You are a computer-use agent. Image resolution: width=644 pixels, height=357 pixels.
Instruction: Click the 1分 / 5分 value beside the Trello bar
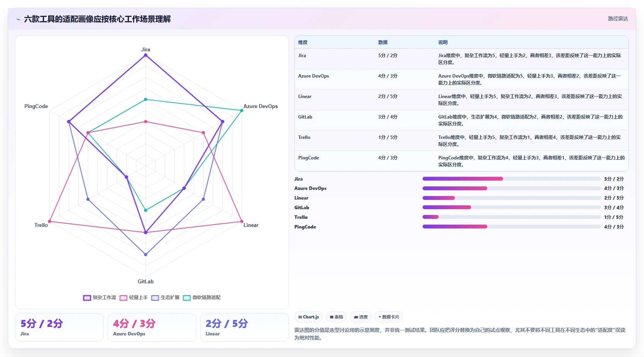coord(614,217)
